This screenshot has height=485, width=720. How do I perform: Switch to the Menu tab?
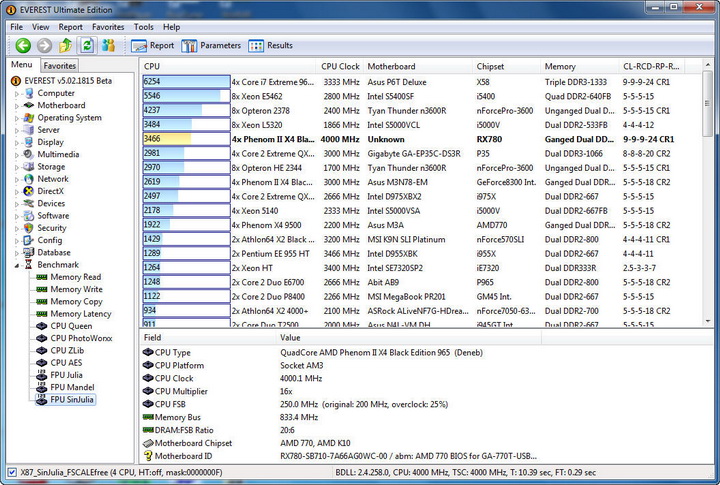[22, 65]
